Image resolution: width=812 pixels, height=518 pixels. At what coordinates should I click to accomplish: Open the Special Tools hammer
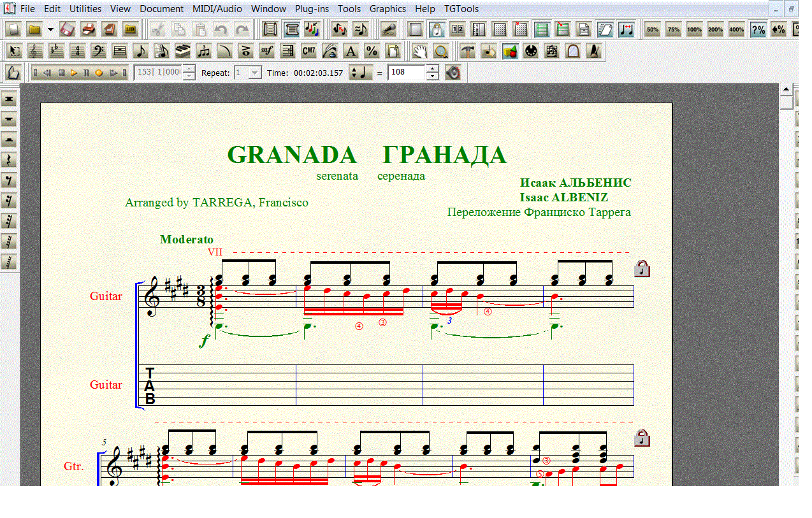[468, 51]
